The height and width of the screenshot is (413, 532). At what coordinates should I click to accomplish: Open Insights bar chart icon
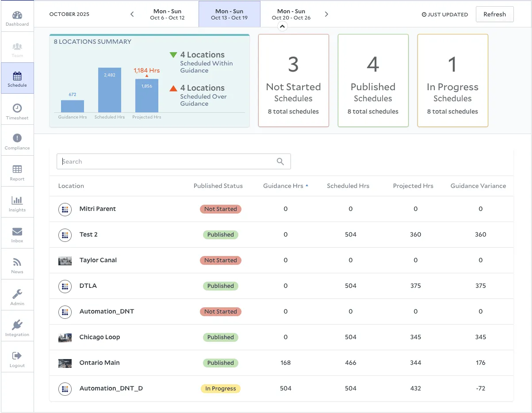pyautogui.click(x=17, y=201)
